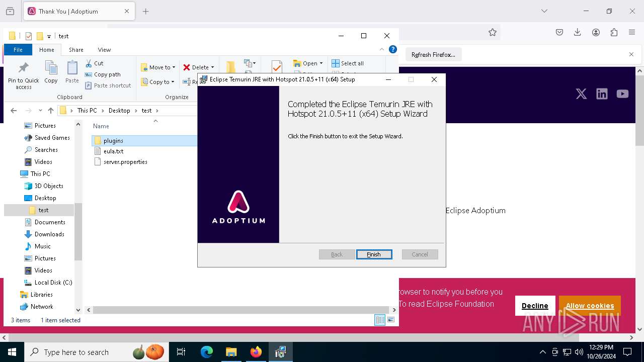Click Allow cookies on the banner
This screenshot has height=362, width=644.
pos(590,306)
